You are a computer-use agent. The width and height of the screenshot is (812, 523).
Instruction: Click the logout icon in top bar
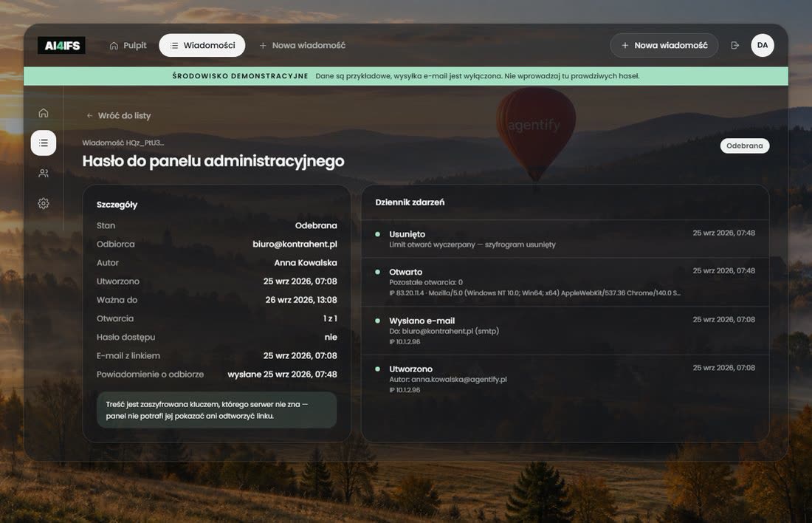(x=734, y=46)
